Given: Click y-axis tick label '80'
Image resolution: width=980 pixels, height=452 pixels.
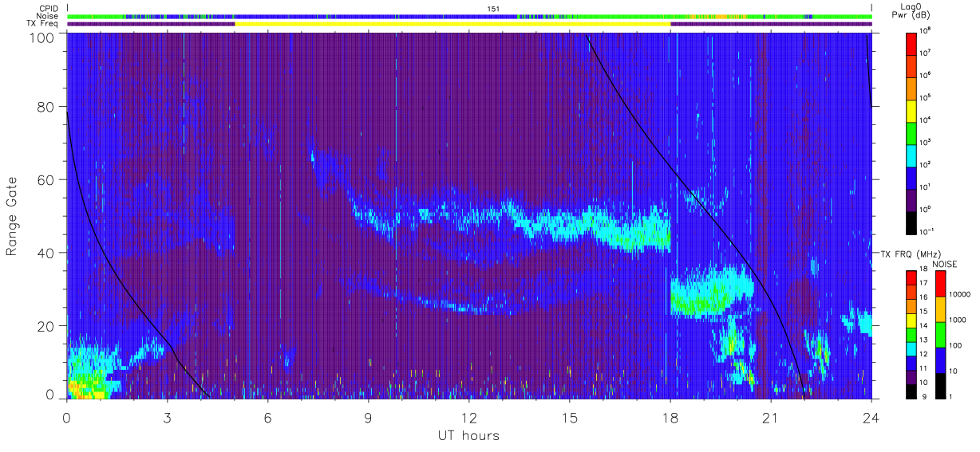Looking at the screenshot, I should pos(47,106).
